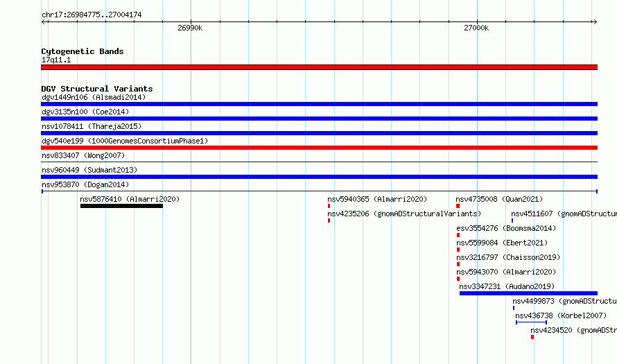Click the thin blue line under nsv833407
Viewport: 617px width, 364px height.
(x=319, y=162)
